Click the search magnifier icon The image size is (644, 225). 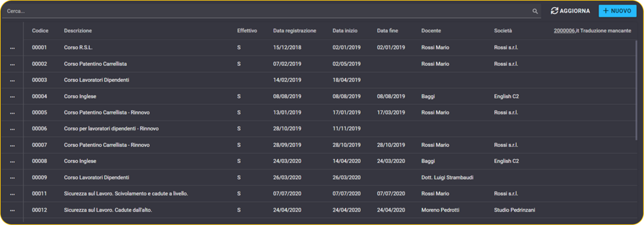(x=535, y=11)
